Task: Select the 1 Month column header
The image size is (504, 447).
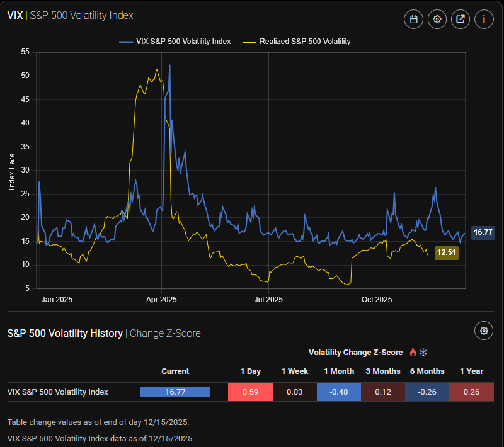Action: (x=338, y=371)
